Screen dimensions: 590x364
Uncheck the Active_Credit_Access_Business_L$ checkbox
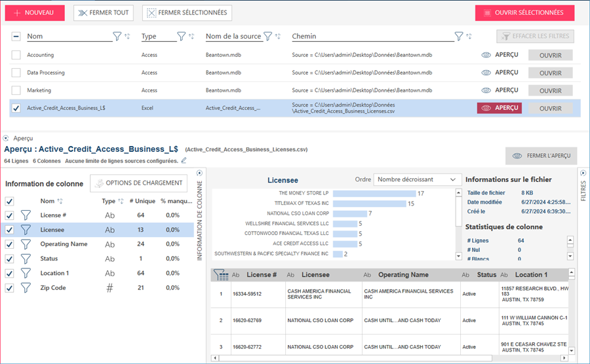point(16,109)
